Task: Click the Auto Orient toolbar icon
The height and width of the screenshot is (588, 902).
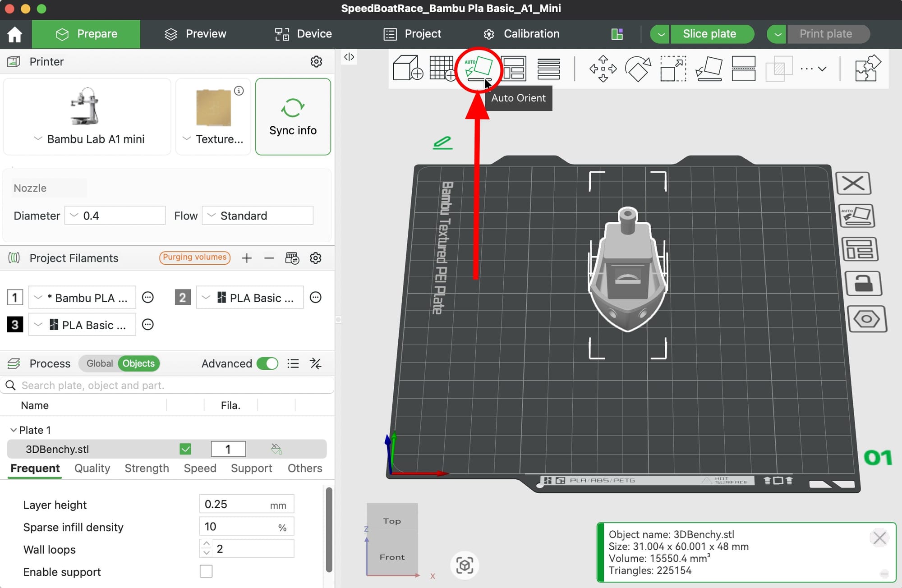Action: 478,68
